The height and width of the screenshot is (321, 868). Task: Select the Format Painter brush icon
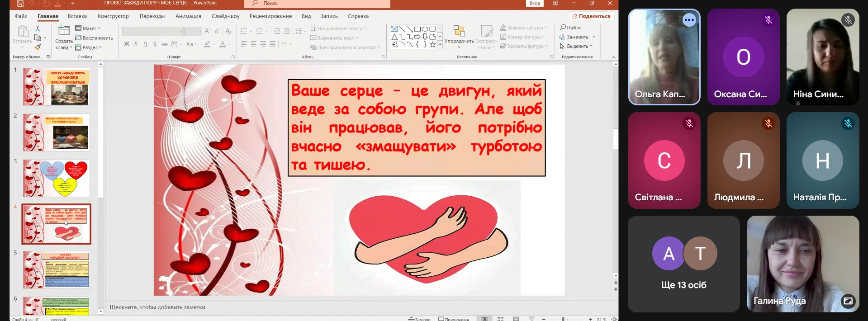coord(38,47)
